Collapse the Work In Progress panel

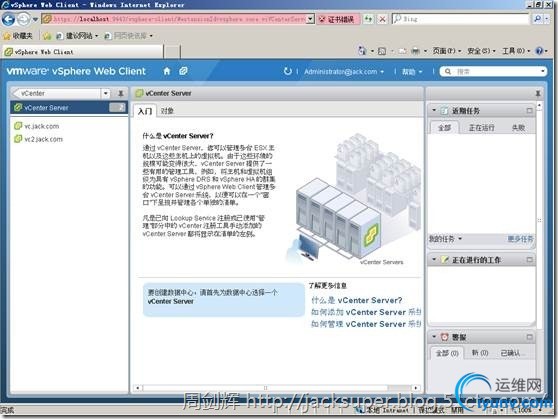pos(434,260)
